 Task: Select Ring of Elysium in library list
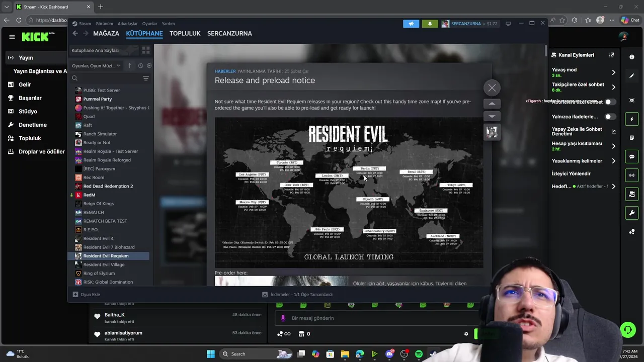point(99,274)
